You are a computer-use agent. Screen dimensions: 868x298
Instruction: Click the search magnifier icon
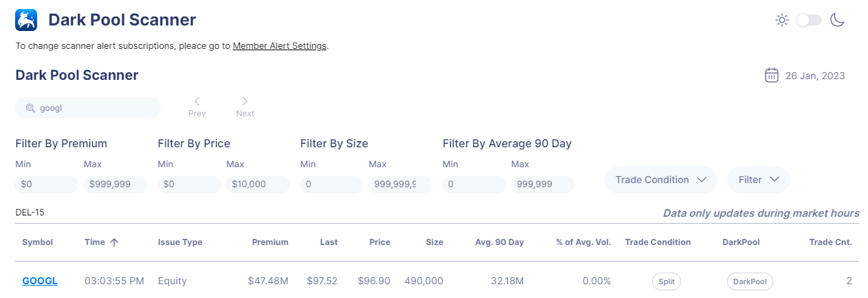point(30,108)
